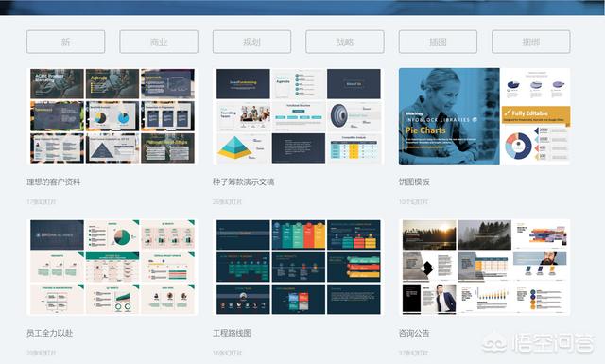Click the blue pyramid slide in seed deck
605x364 pixels.
243,148
